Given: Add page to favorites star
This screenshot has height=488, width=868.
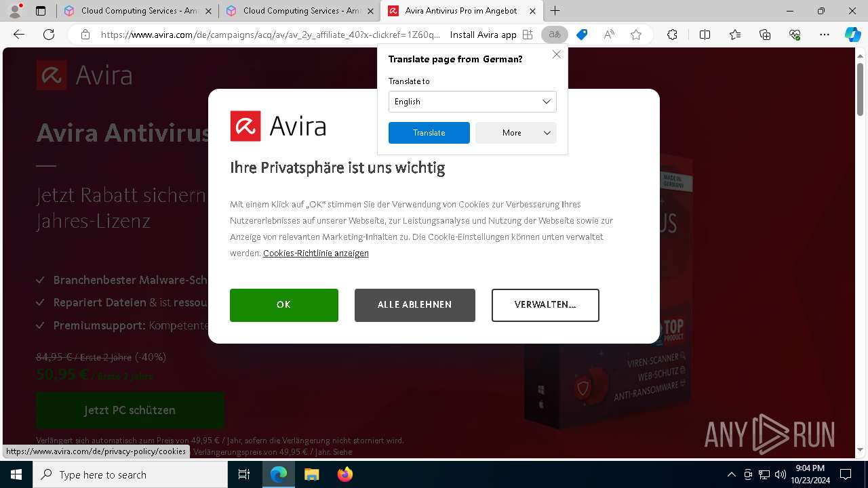Looking at the screenshot, I should pyautogui.click(x=636, y=35).
